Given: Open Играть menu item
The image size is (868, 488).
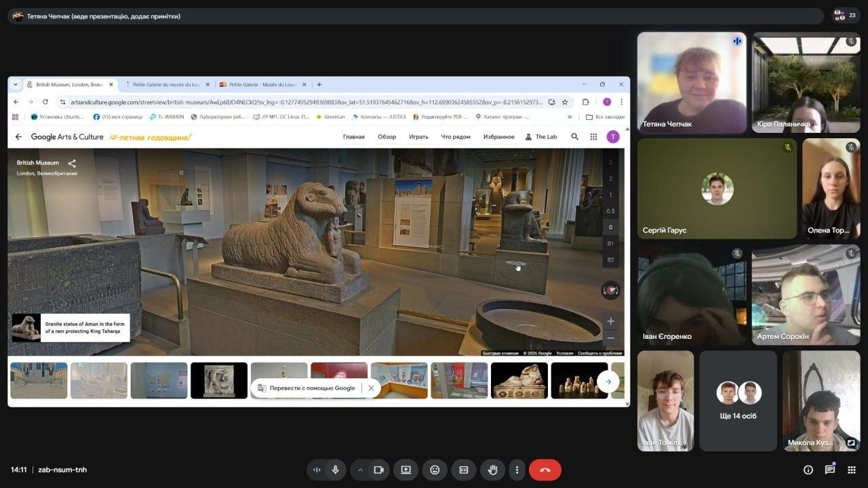Looking at the screenshot, I should click(x=418, y=137).
